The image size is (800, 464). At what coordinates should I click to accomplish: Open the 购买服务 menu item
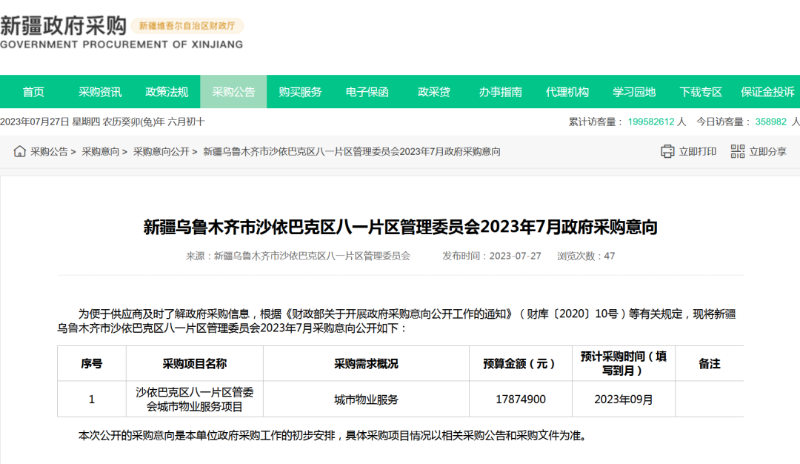coord(300,92)
